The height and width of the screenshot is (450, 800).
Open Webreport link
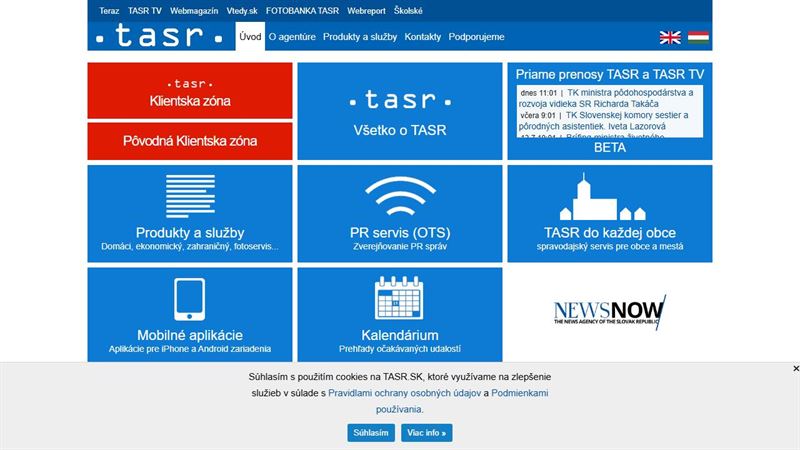tap(366, 11)
